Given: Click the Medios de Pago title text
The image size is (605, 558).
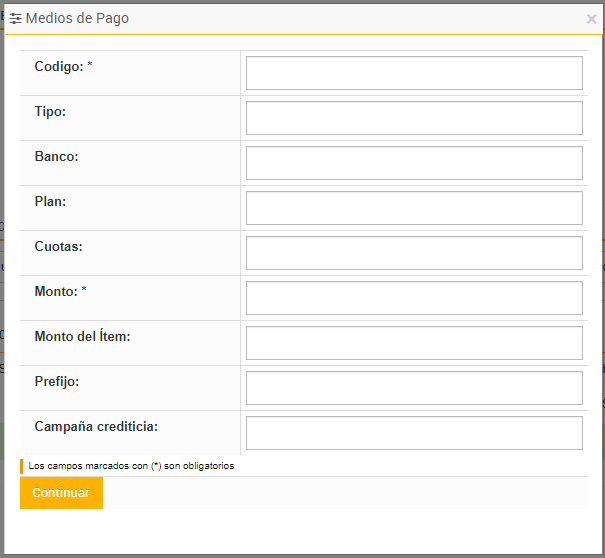Looking at the screenshot, I should pos(77,18).
